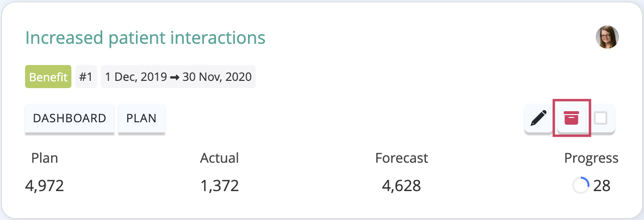This screenshot has width=644, height=220.
Task: Select the actual value 1,372
Action: pos(219,186)
